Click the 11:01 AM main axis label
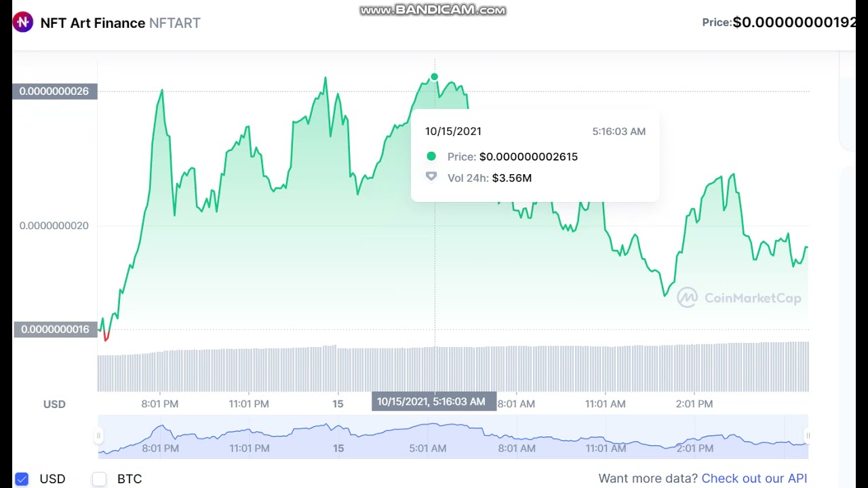Screen dimensions: 868x488 [x=606, y=404]
